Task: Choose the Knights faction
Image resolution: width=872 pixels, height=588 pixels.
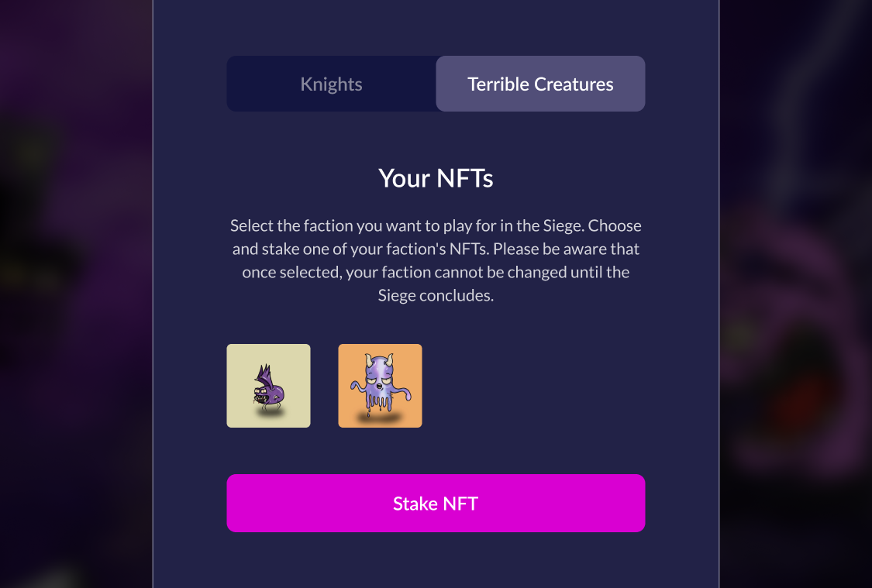Action: click(x=331, y=84)
